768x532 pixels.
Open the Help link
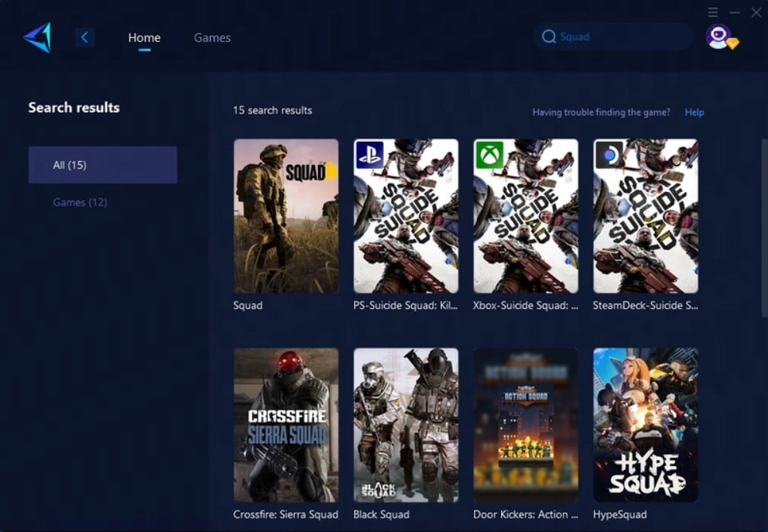(x=694, y=112)
